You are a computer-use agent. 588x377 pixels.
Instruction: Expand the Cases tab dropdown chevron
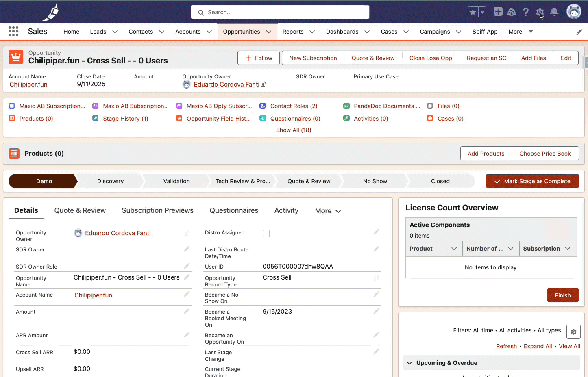[x=406, y=32]
